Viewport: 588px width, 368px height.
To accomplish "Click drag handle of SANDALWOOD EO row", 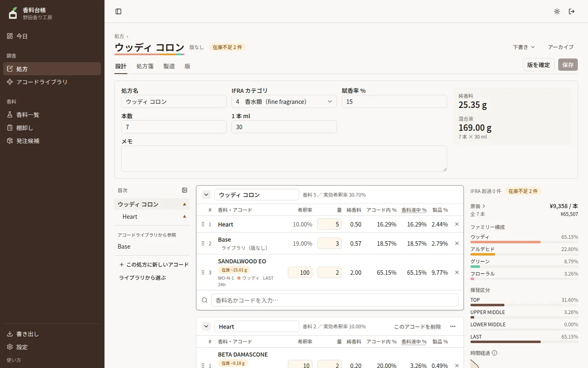I will [x=203, y=272].
